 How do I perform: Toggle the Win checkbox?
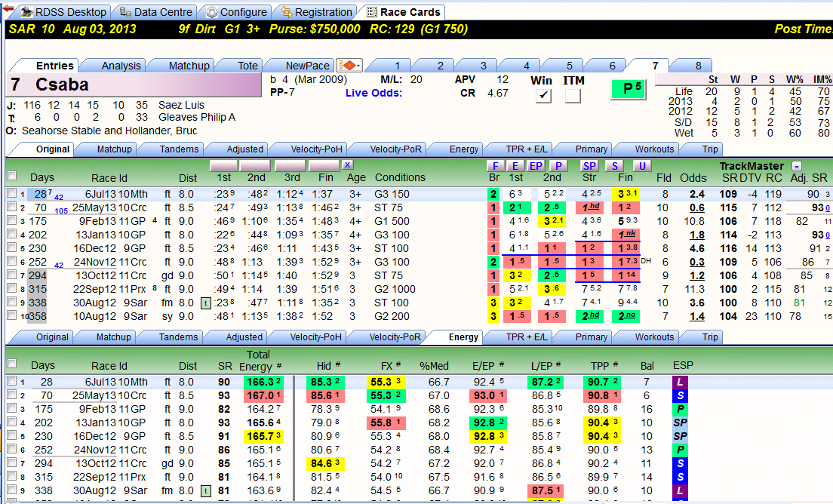[x=543, y=96]
